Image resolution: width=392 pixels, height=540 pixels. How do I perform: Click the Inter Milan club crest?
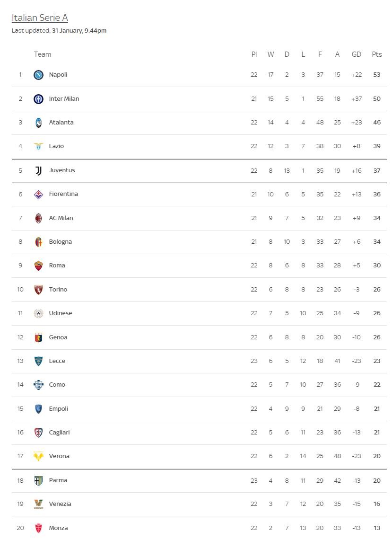click(x=38, y=99)
